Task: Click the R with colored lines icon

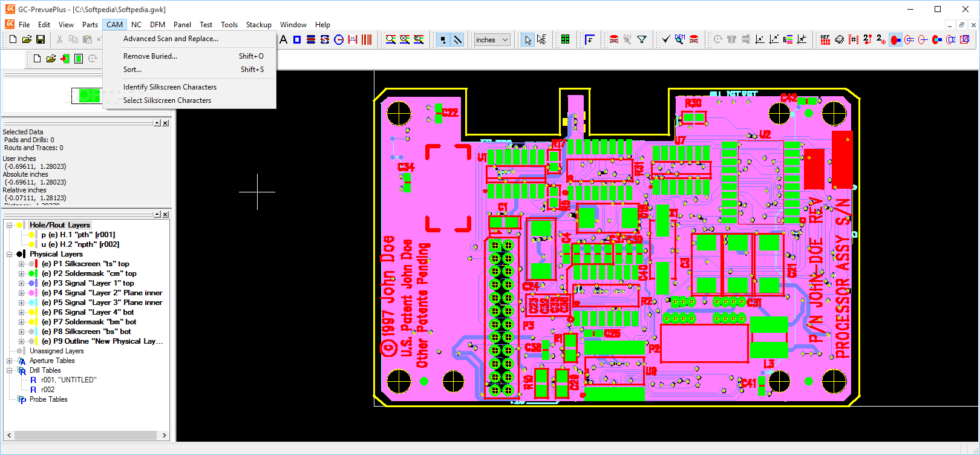Action: pos(788,39)
